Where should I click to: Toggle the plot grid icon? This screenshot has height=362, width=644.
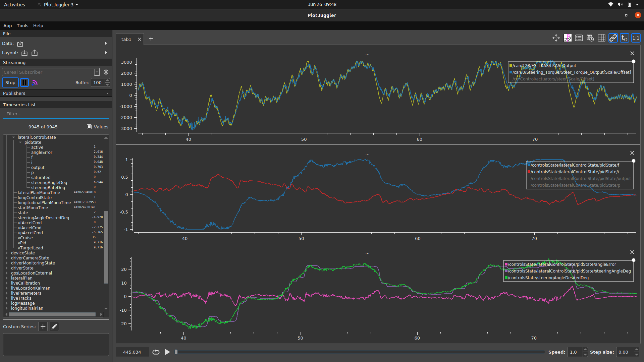pyautogui.click(x=602, y=38)
